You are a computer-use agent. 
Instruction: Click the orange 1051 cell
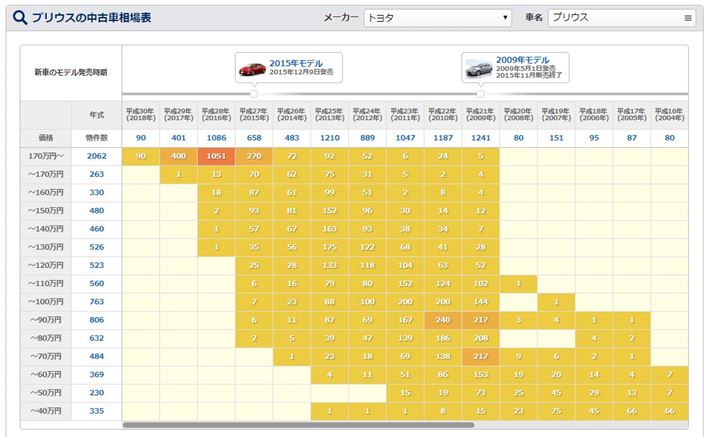tap(216, 156)
